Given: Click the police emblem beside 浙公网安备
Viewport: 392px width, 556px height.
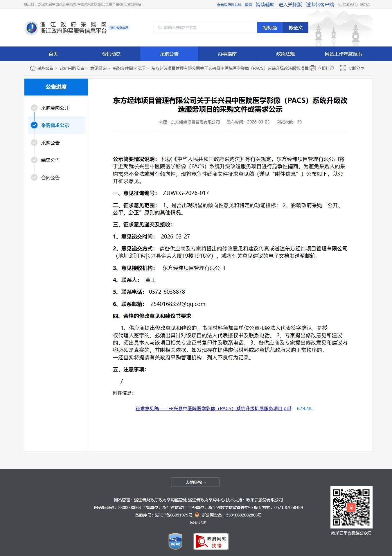Looking at the screenshot, I should [x=197, y=514].
